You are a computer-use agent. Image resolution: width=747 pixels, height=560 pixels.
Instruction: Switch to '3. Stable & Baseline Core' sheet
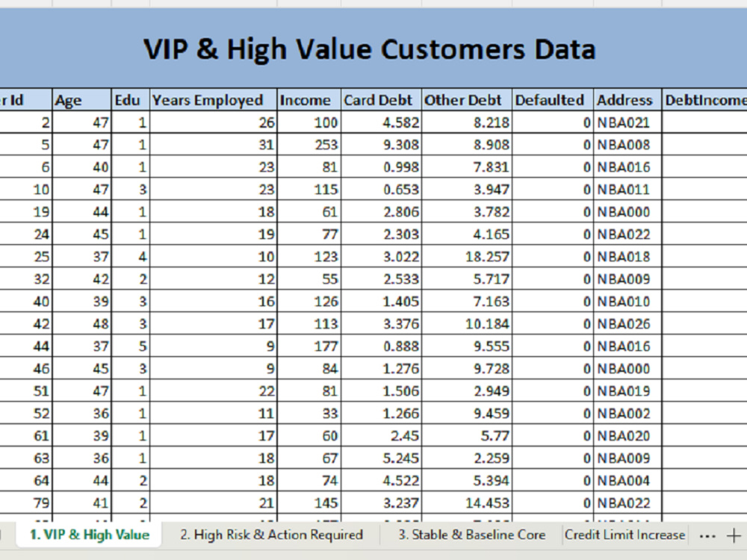[471, 535]
